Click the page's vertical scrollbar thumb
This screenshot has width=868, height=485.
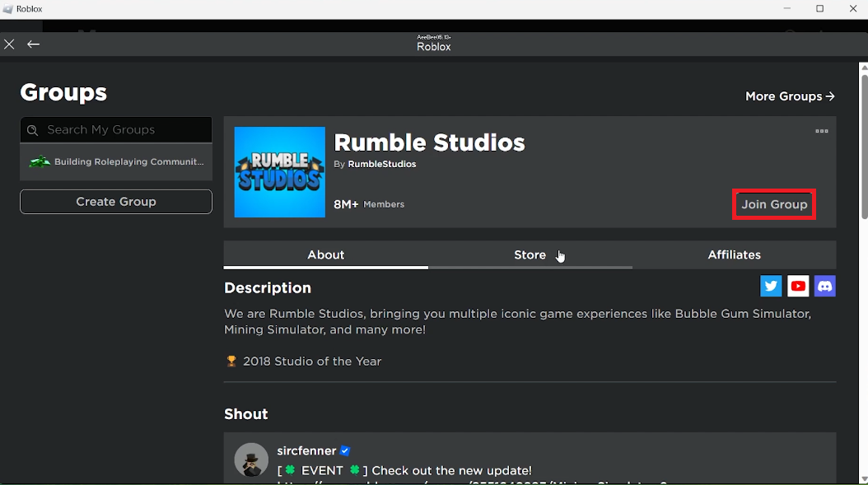[864, 147]
